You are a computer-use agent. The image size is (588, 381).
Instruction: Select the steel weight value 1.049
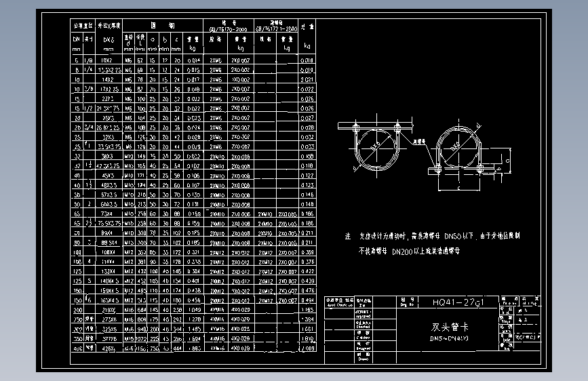[x=193, y=310]
